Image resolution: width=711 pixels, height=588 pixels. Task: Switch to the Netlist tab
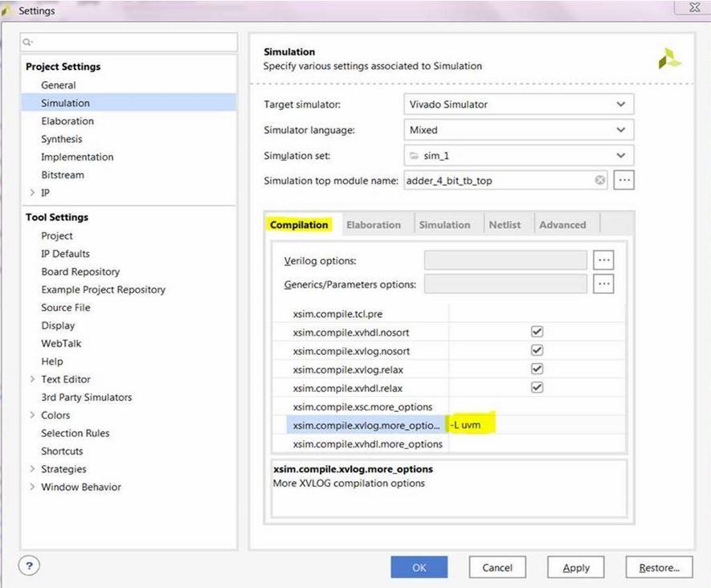coord(505,225)
